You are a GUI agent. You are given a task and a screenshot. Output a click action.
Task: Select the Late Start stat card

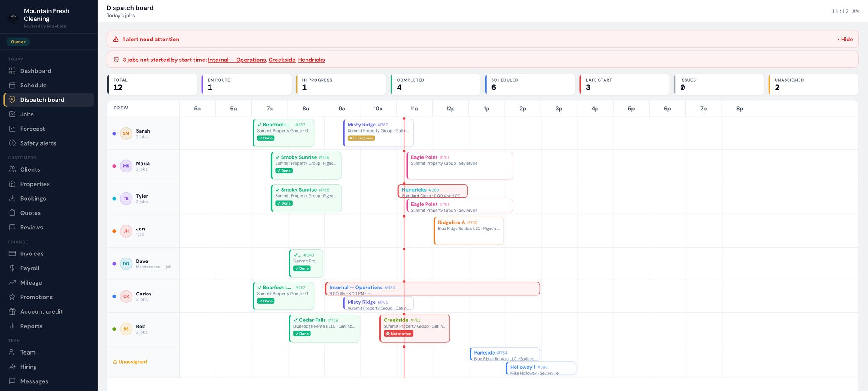click(x=625, y=84)
